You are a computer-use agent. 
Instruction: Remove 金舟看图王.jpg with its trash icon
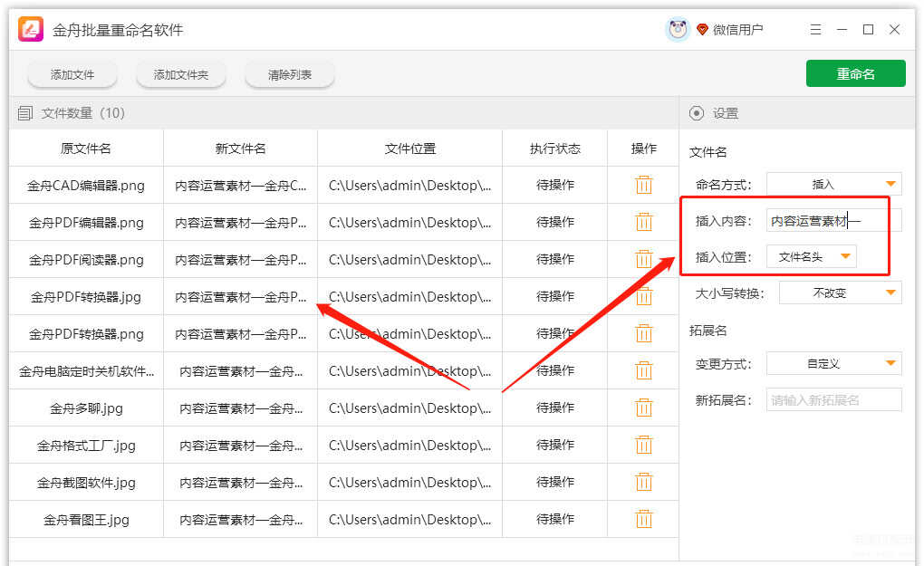643,519
